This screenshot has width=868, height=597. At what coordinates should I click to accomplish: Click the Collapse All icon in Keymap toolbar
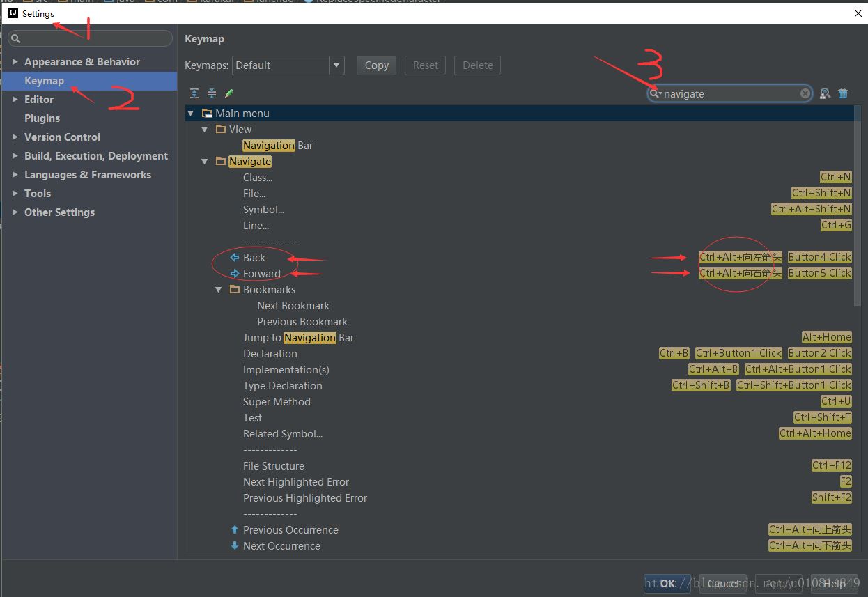(x=212, y=93)
